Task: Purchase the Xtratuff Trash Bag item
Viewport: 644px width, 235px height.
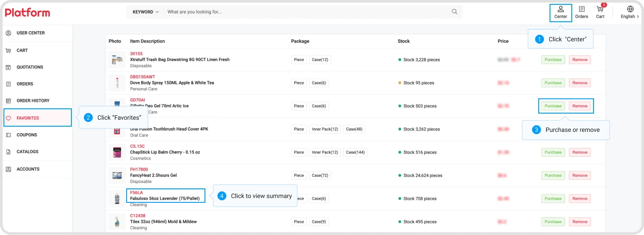Action: click(x=553, y=60)
